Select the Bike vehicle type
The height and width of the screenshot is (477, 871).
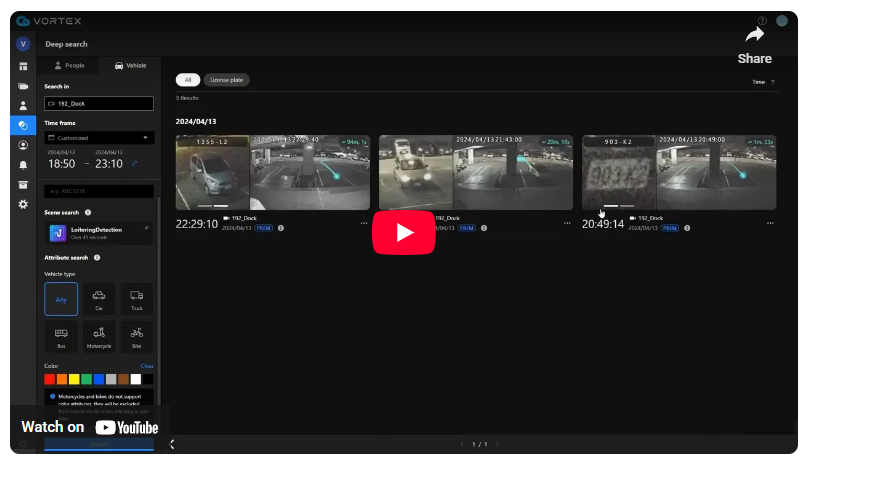tap(137, 337)
